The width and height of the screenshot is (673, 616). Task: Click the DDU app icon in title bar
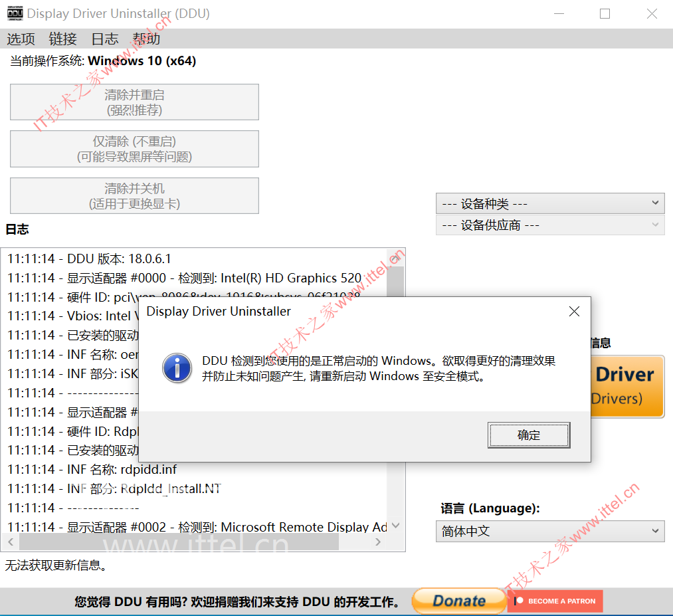15,13
